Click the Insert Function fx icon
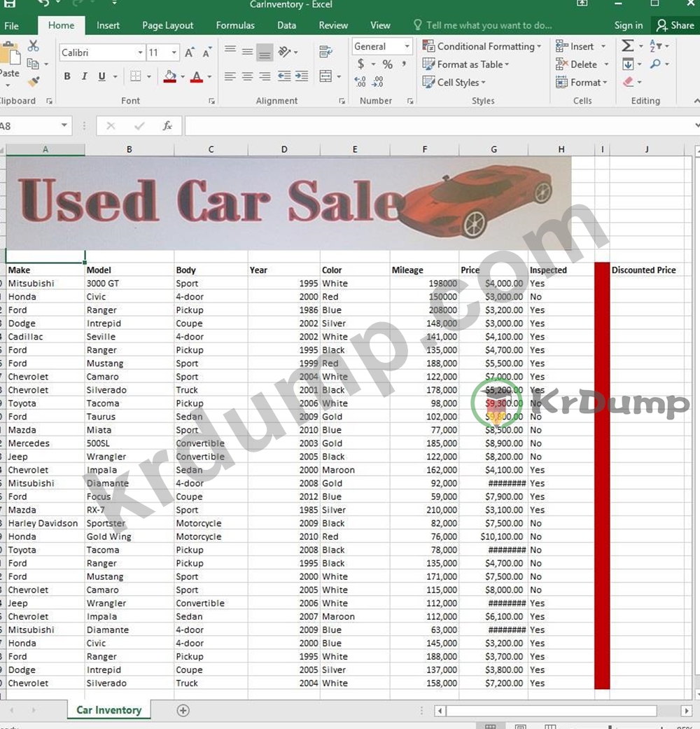 (x=167, y=125)
